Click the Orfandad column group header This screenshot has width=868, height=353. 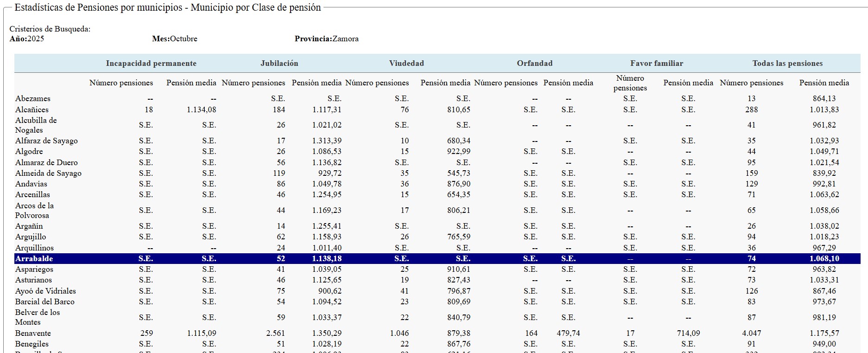pyautogui.click(x=534, y=64)
